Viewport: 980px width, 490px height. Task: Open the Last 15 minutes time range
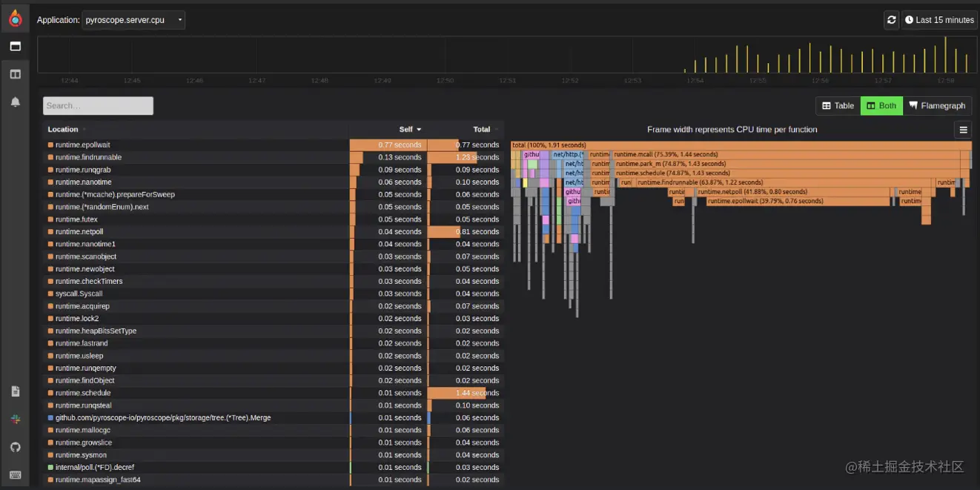point(938,20)
